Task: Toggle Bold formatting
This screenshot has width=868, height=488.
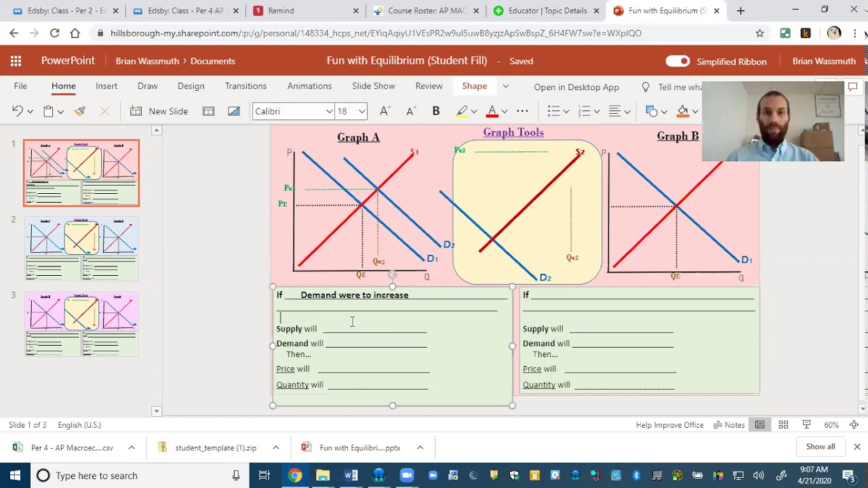Action: 436,111
